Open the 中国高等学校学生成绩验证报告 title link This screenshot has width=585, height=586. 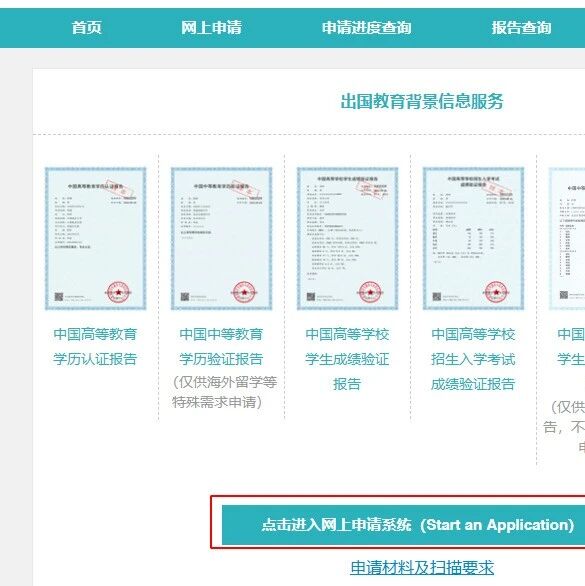pos(347,359)
